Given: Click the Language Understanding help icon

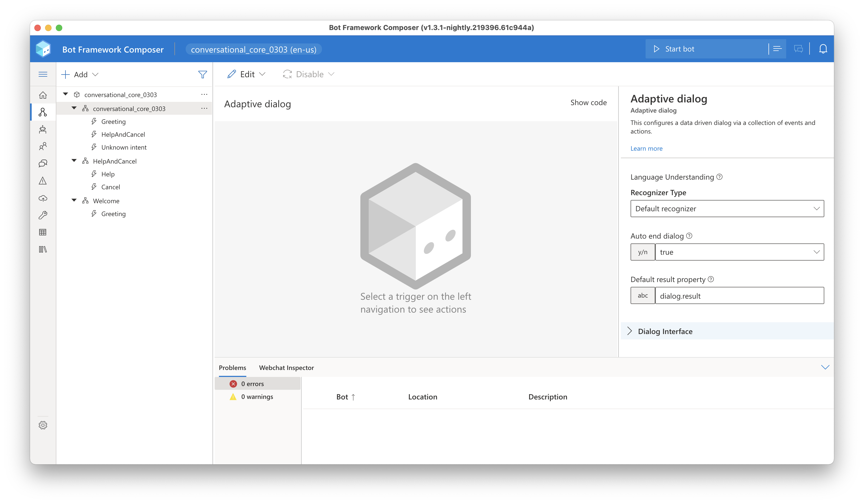Looking at the screenshot, I should [x=720, y=177].
